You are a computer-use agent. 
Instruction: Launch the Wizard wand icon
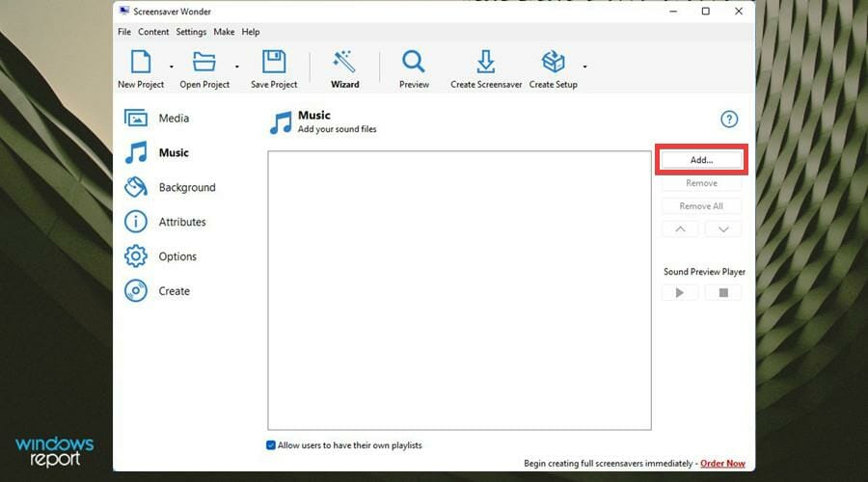tap(344, 62)
